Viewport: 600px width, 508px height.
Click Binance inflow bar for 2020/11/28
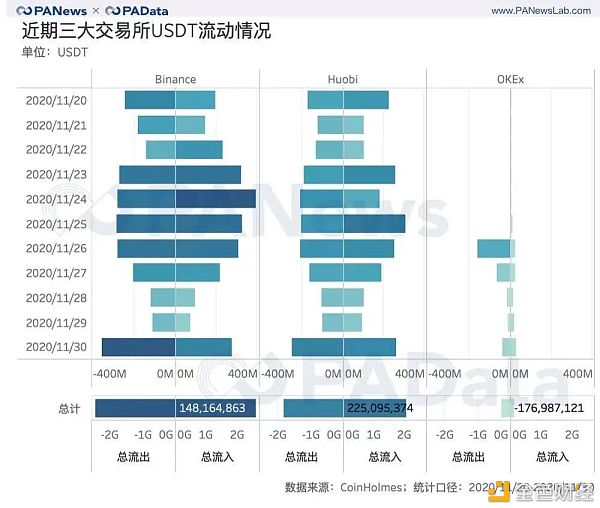(185, 298)
